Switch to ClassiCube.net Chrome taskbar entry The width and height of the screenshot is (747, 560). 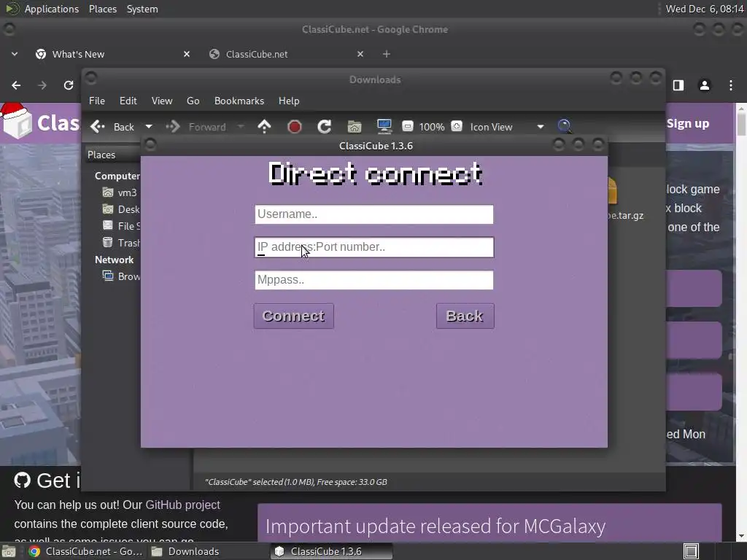(85, 551)
